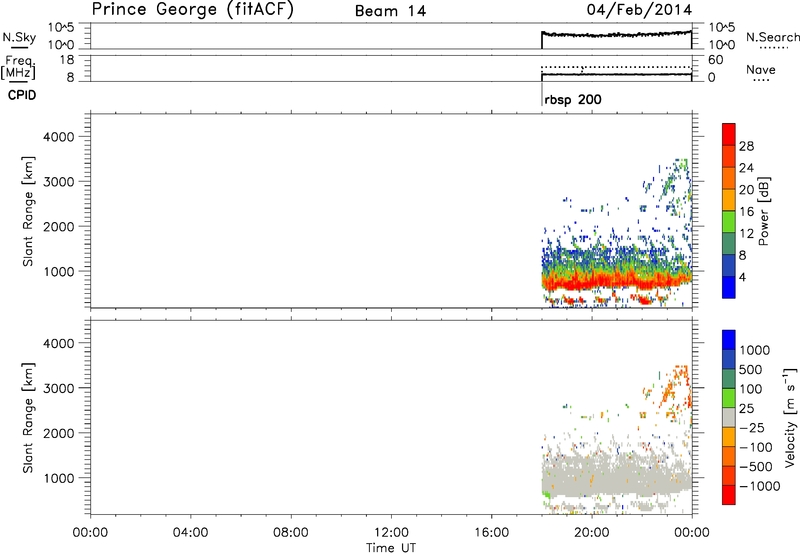Click the "Freq. [MHz]" axis label
The width and height of the screenshot is (800, 554).
click(19, 67)
